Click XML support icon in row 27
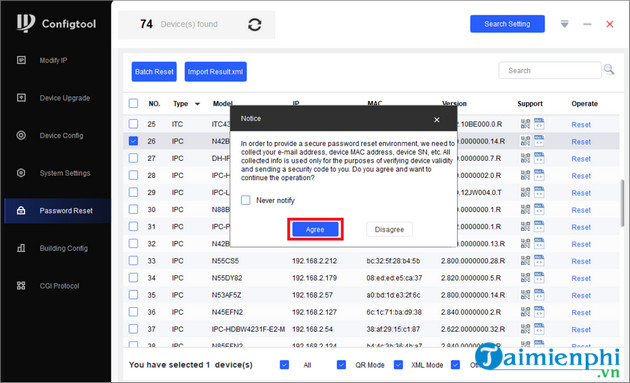The height and width of the screenshot is (383, 630). click(x=539, y=158)
